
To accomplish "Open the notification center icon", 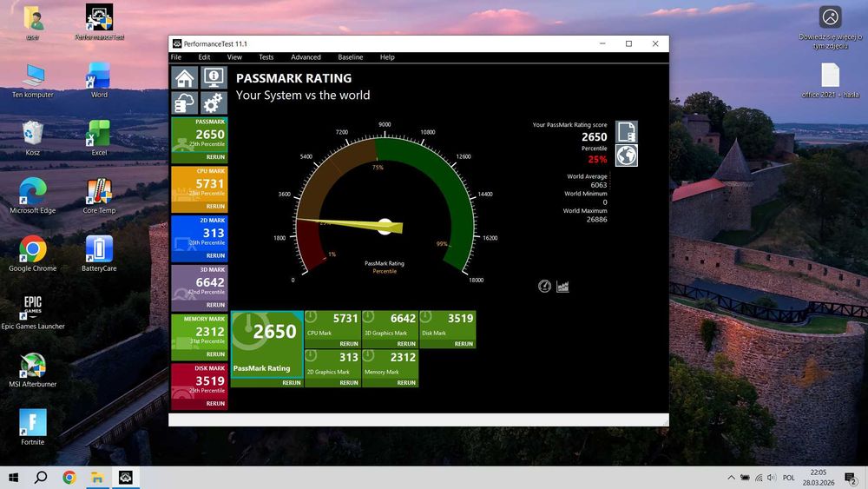I will (x=851, y=478).
